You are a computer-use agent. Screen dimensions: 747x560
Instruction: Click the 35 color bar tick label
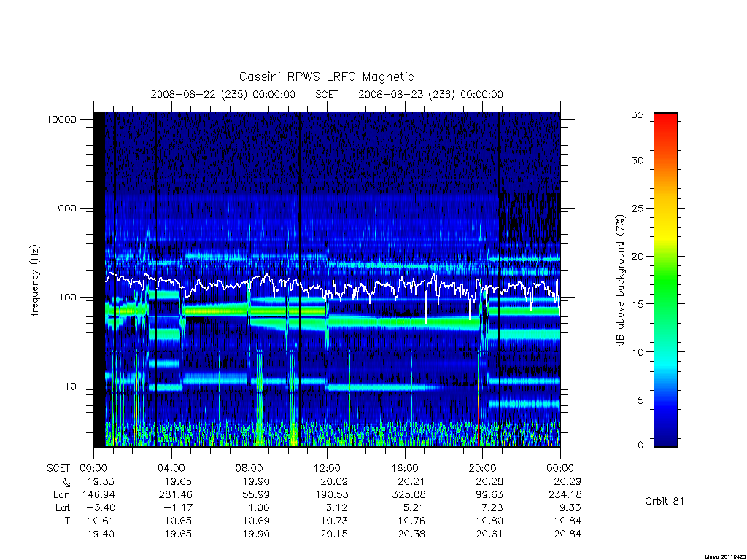637,114
